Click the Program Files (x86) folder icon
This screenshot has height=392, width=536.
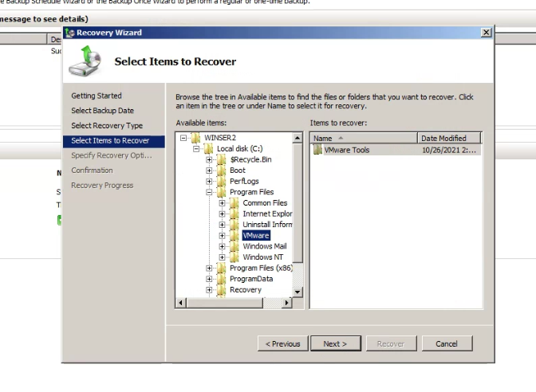[x=222, y=269]
